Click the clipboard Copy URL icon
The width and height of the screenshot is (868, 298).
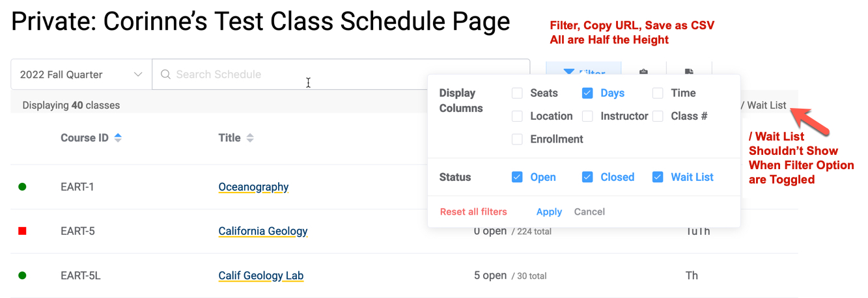pos(643,71)
